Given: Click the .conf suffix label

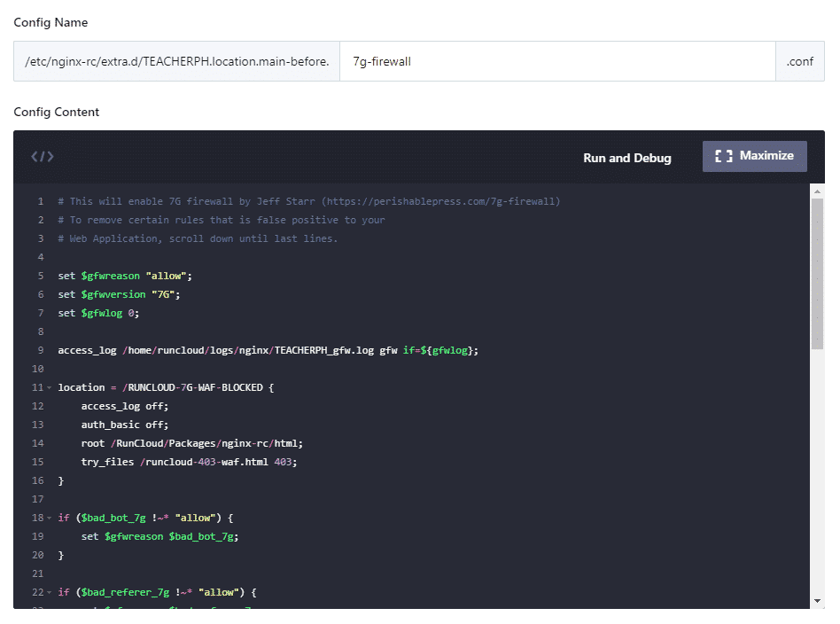Looking at the screenshot, I should point(800,61).
